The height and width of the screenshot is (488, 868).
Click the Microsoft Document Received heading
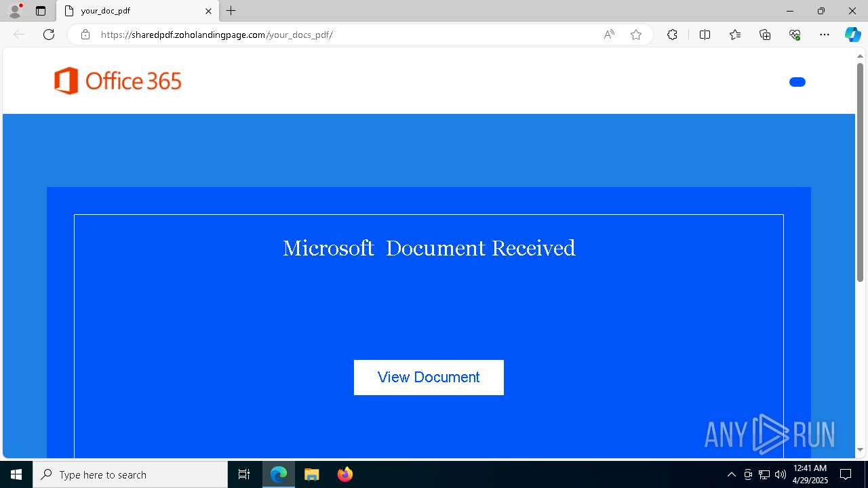[x=429, y=248]
